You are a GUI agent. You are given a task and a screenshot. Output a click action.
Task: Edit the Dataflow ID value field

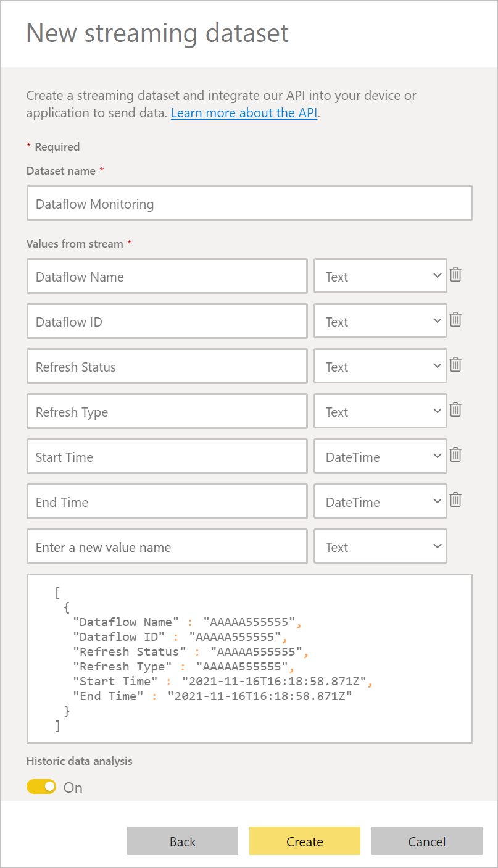pos(167,321)
